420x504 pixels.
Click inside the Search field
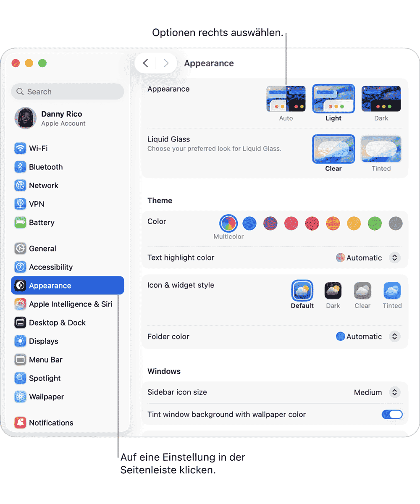click(x=67, y=92)
